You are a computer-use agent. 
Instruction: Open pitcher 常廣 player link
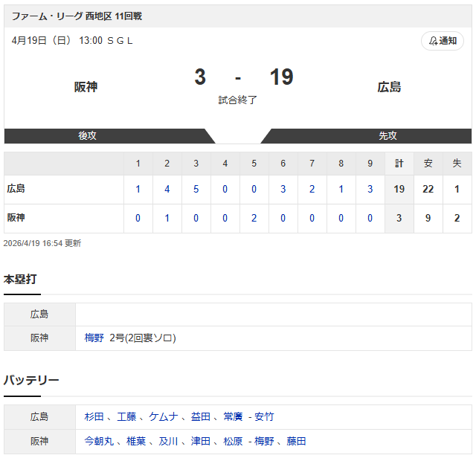coord(233,416)
